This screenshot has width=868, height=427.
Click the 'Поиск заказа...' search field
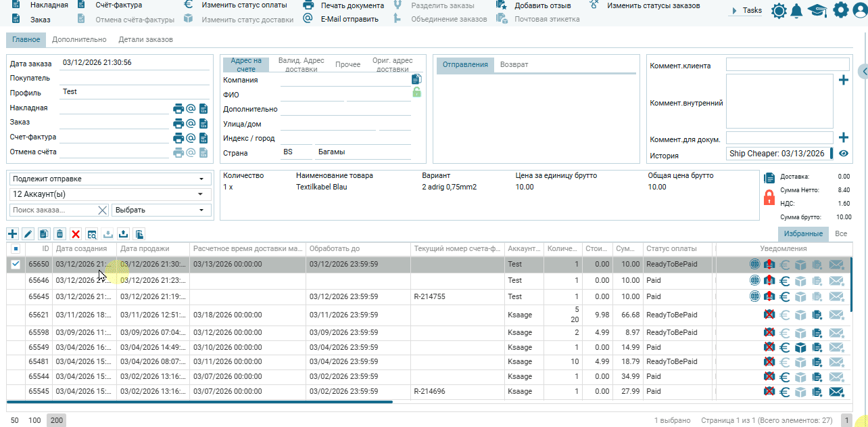click(53, 210)
